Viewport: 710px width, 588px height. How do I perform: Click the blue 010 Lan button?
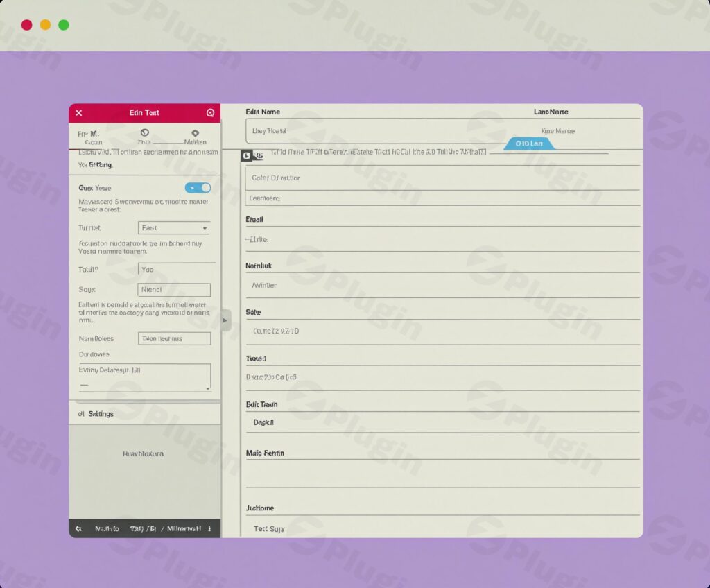pos(529,144)
